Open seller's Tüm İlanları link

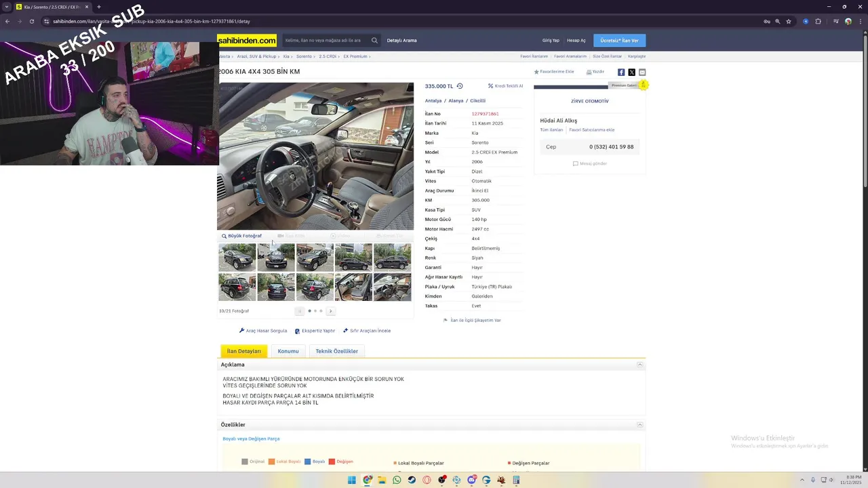(551, 129)
